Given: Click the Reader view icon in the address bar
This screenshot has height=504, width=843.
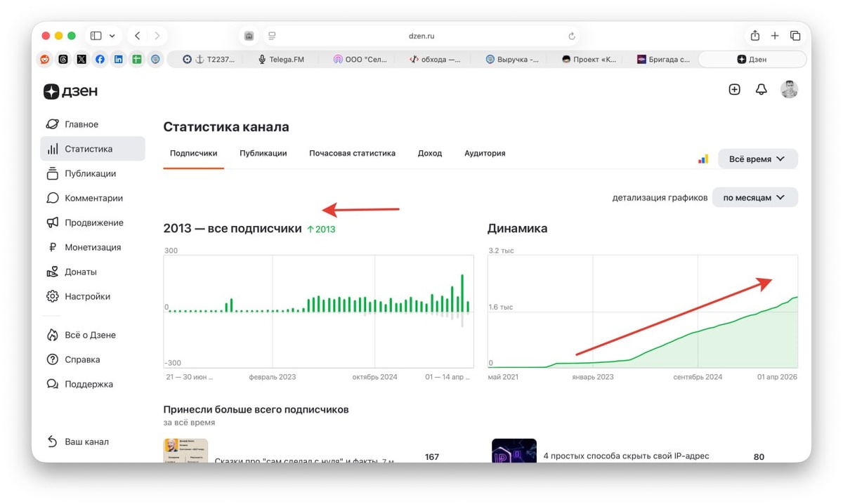Looking at the screenshot, I should pyautogui.click(x=273, y=36).
